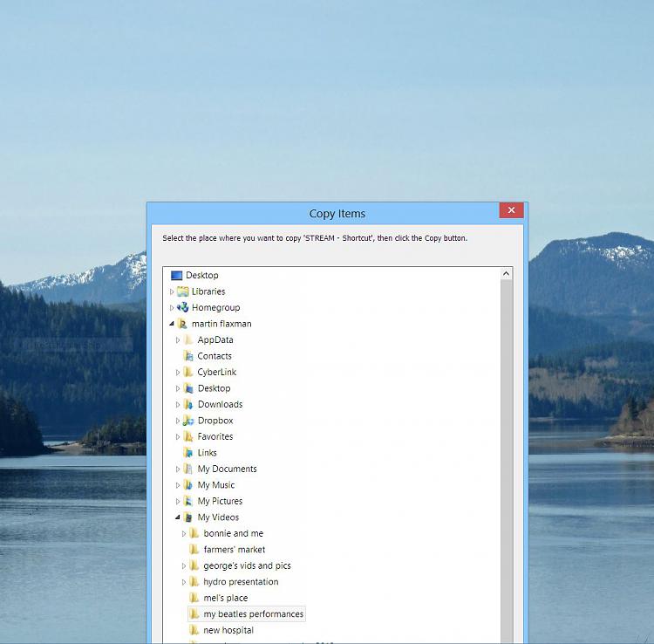Click the new hospital folder icon
The width and height of the screenshot is (654, 644).
coord(194,630)
